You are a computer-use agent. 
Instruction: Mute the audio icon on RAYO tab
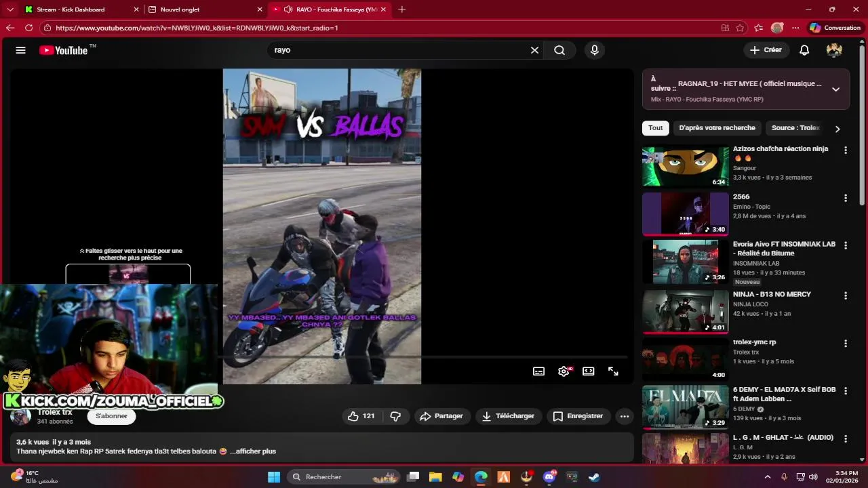pyautogui.click(x=288, y=9)
